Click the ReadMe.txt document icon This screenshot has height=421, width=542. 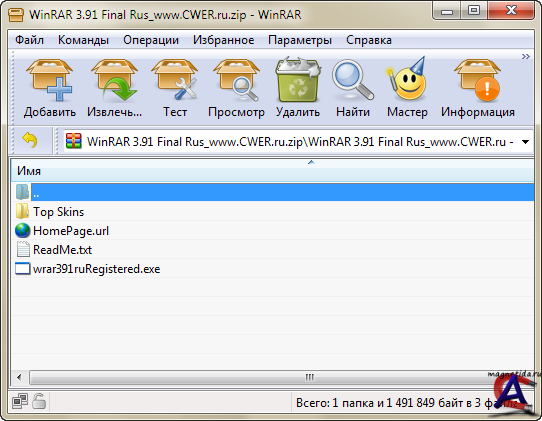point(23,249)
